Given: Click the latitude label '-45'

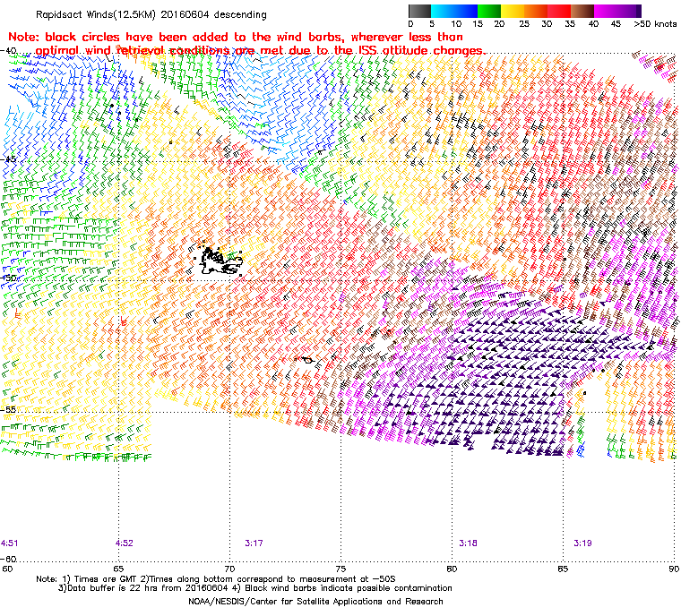Looking at the screenshot, I should point(8,159).
